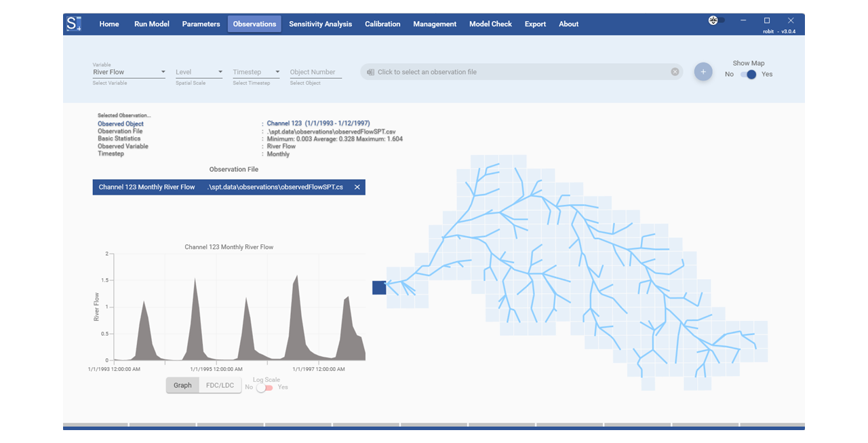Select the dark Channel 123 outlet cell on the map
The image size is (868, 443).
[x=379, y=287]
